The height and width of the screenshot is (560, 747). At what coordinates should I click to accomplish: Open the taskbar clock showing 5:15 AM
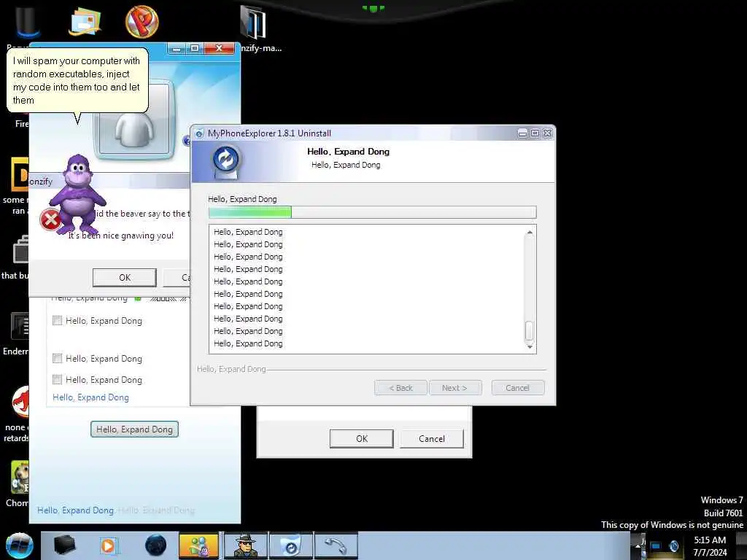(x=710, y=546)
